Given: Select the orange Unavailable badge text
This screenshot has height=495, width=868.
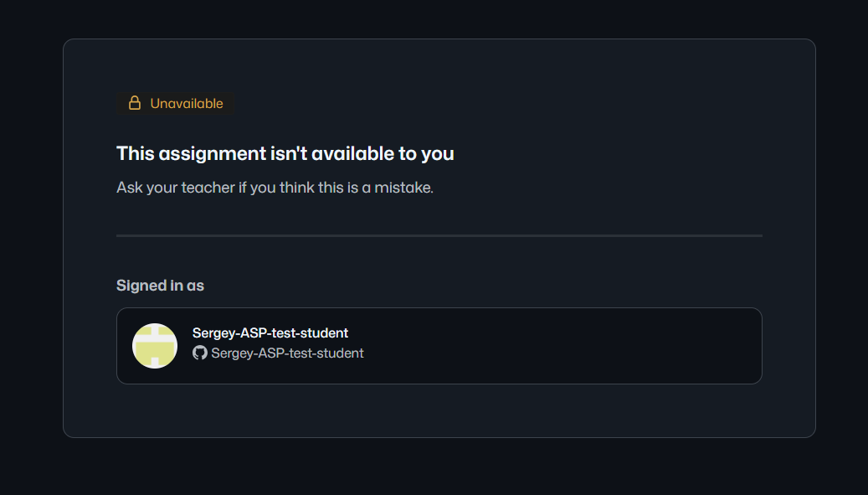Looking at the screenshot, I should pos(187,104).
